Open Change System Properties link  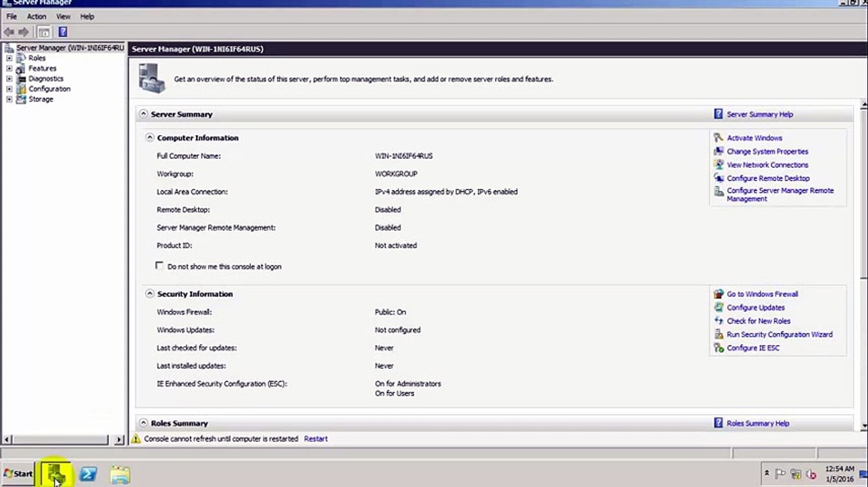coord(767,152)
